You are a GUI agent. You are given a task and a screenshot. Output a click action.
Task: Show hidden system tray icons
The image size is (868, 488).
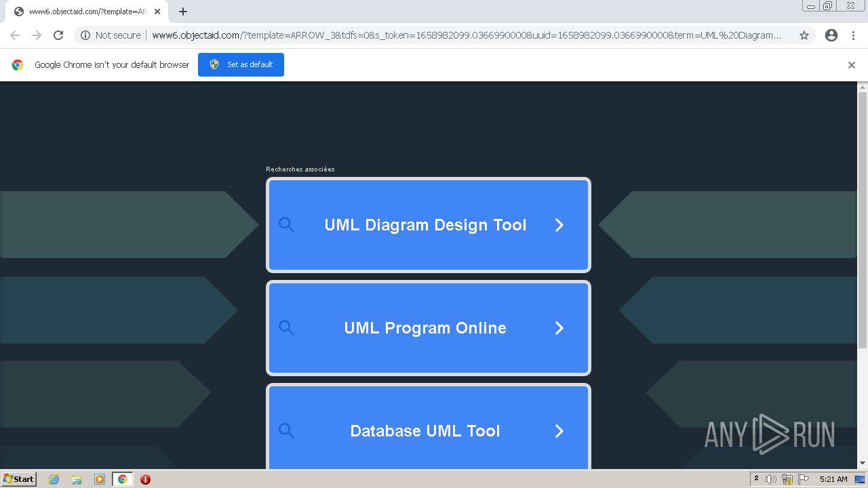pos(757,479)
